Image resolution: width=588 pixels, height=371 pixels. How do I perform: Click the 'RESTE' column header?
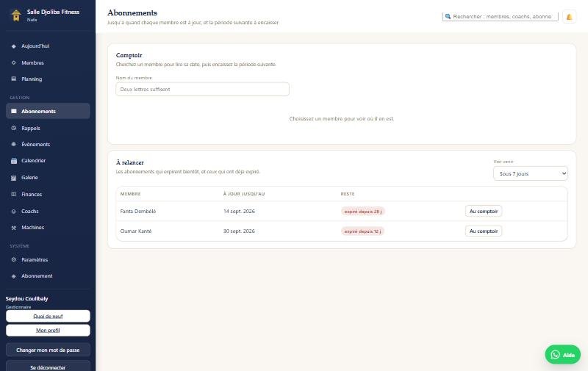tap(347, 194)
